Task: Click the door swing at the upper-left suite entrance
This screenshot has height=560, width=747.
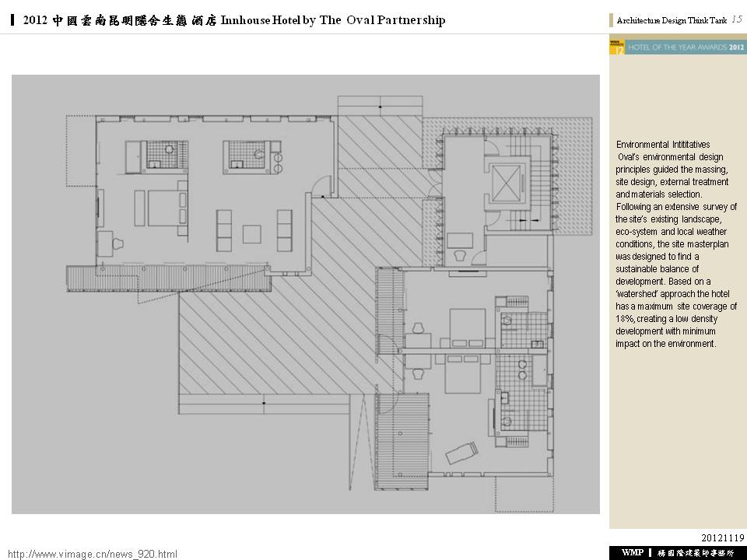Action: 319,186
